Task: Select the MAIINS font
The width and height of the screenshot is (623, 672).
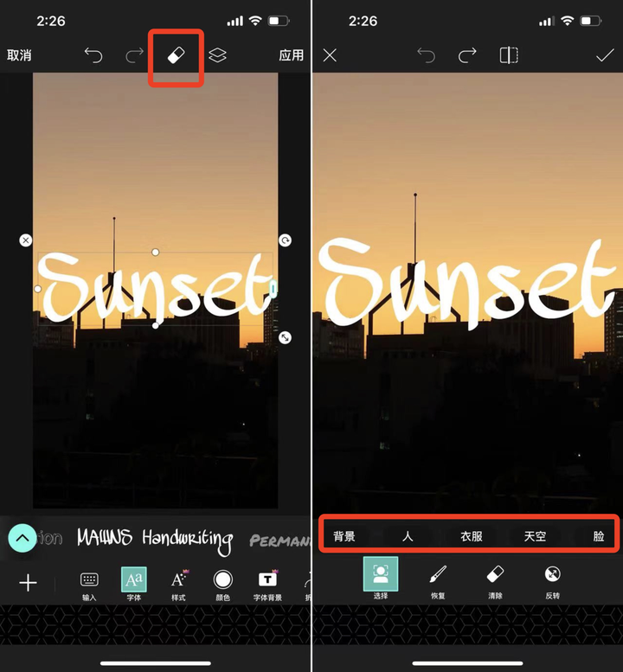Action: coord(105,537)
